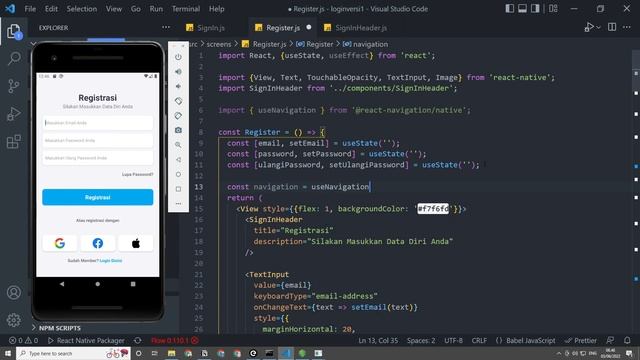Open the Run and Debug view
Image resolution: width=640 pixels, height=360 pixels.
click(x=13, y=114)
